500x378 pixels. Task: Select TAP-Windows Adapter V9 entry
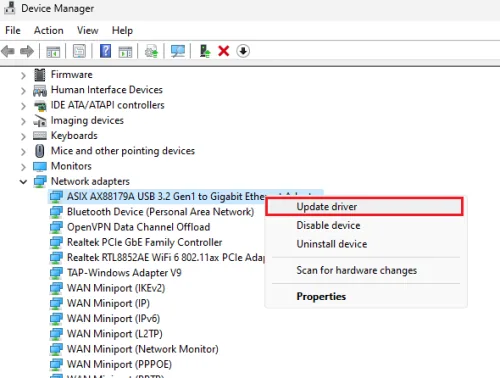[124, 273]
